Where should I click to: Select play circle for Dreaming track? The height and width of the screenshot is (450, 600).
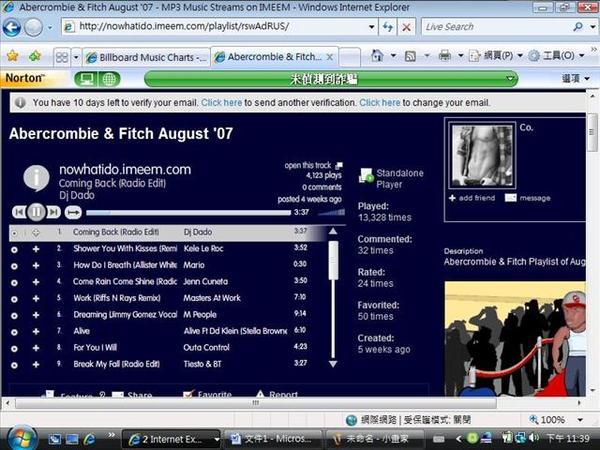[14, 316]
